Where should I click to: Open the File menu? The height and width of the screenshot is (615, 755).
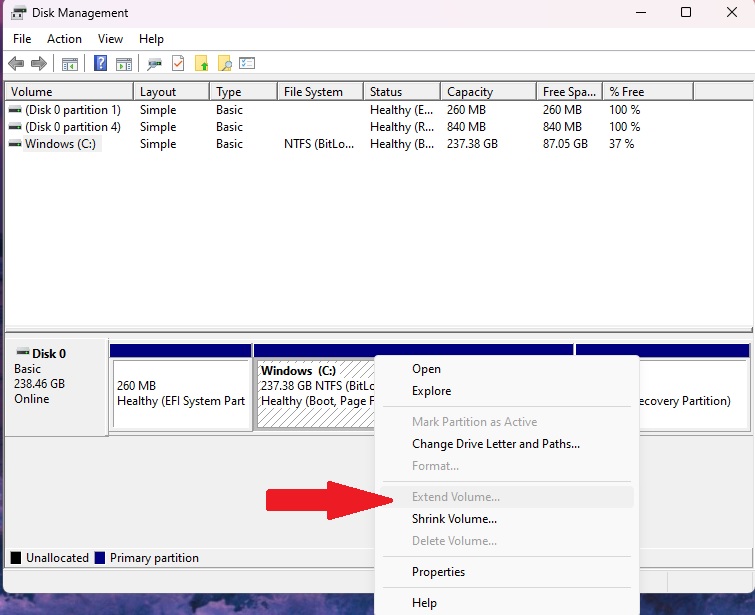[x=22, y=39]
